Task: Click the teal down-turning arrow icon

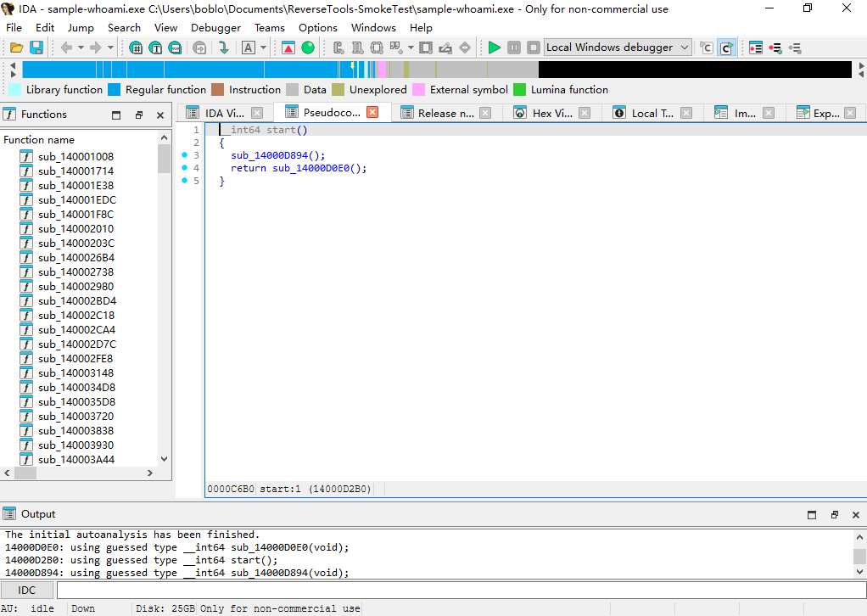Action: (223, 48)
